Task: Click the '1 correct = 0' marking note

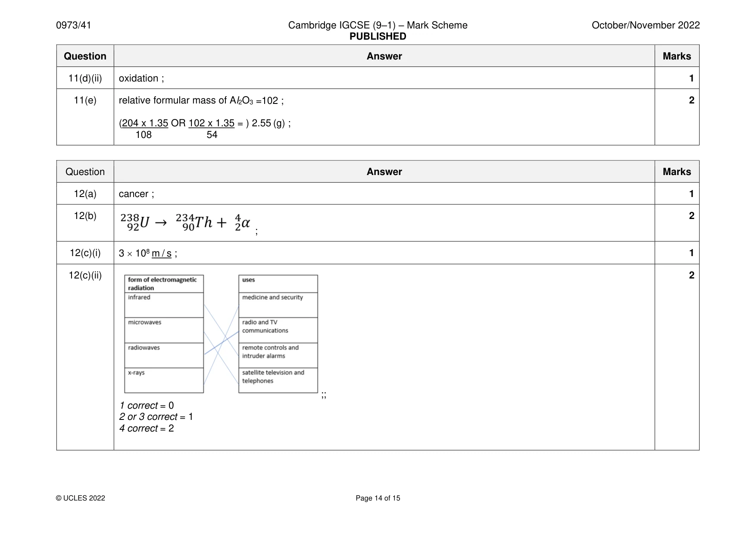Action: [147, 406]
